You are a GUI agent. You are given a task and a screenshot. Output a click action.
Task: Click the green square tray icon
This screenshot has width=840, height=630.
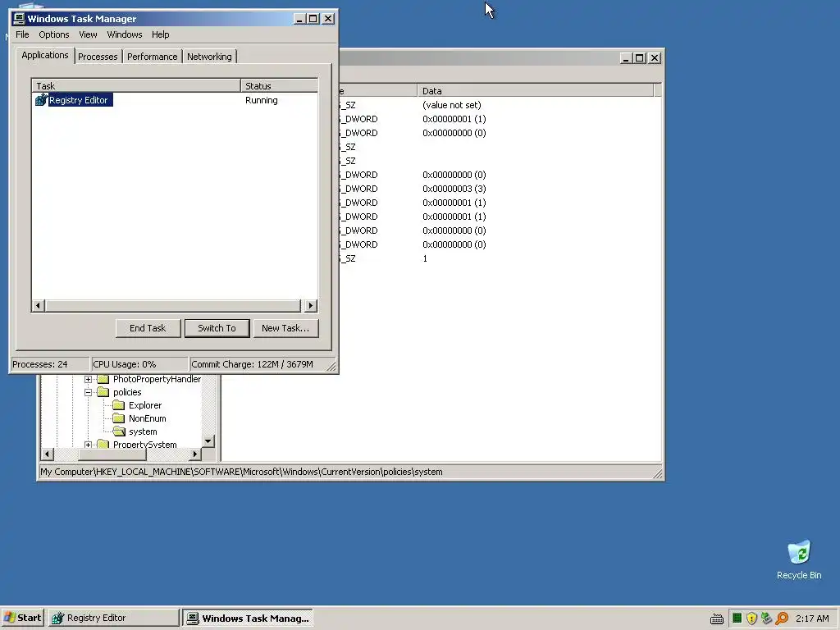pos(737,619)
